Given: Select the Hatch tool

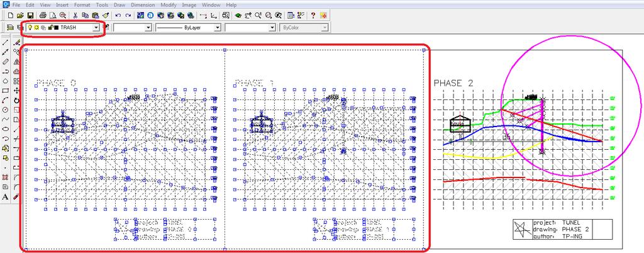Looking at the screenshot, I should pos(5,177).
